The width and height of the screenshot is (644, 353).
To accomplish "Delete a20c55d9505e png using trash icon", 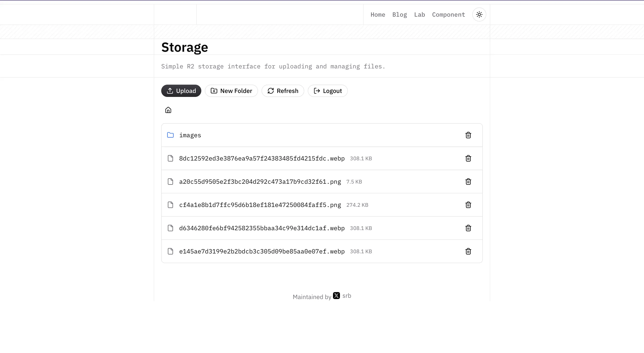I will point(468,182).
